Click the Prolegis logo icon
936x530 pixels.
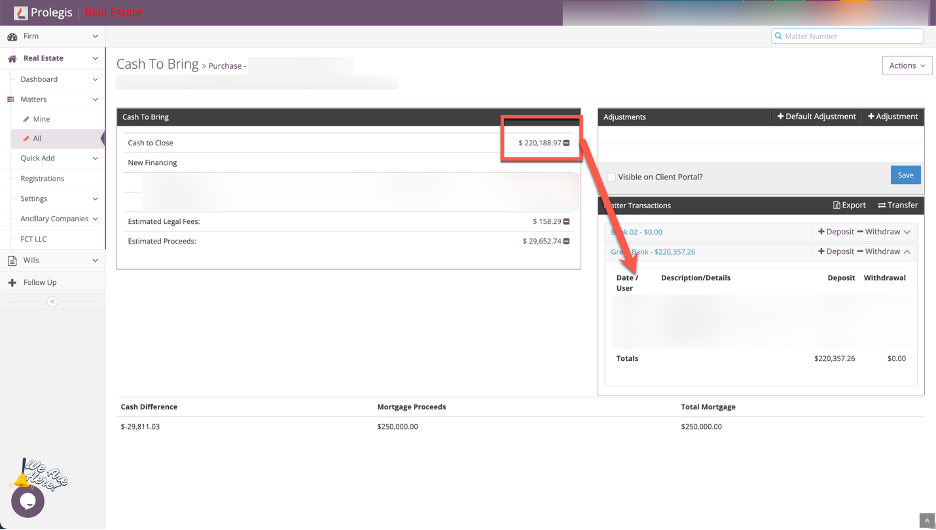point(21,13)
